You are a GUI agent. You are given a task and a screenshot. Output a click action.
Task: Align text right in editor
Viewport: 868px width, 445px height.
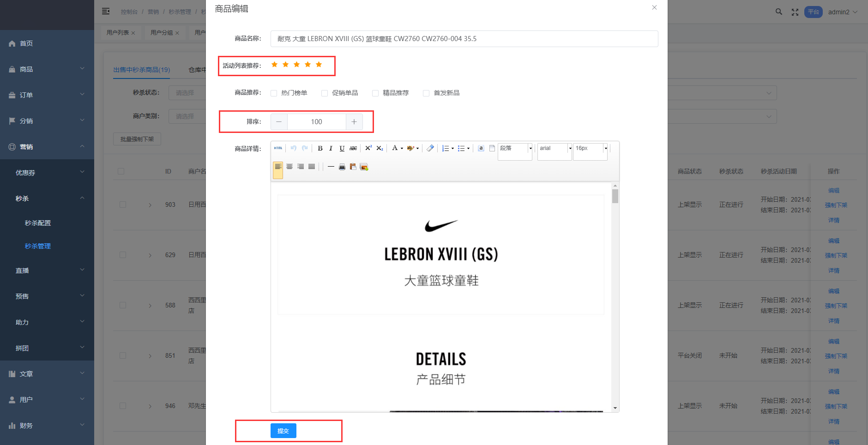click(301, 167)
